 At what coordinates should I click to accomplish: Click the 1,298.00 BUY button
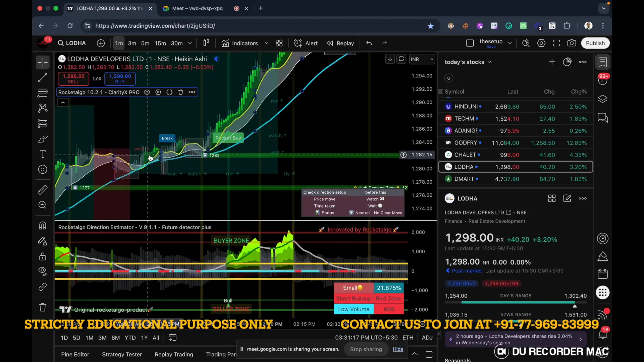click(x=120, y=79)
